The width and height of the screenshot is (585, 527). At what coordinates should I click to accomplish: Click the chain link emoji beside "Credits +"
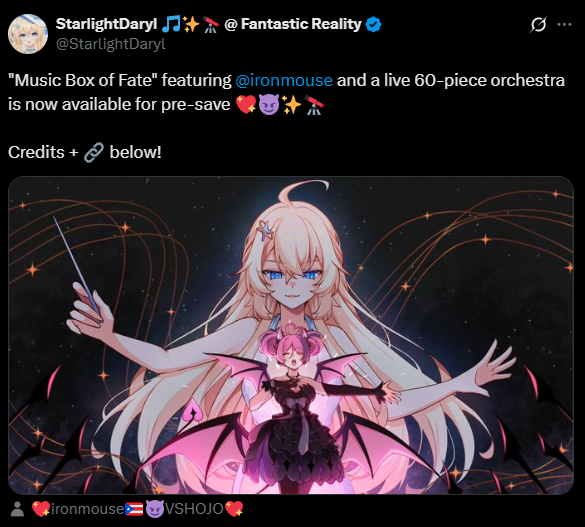click(x=93, y=153)
